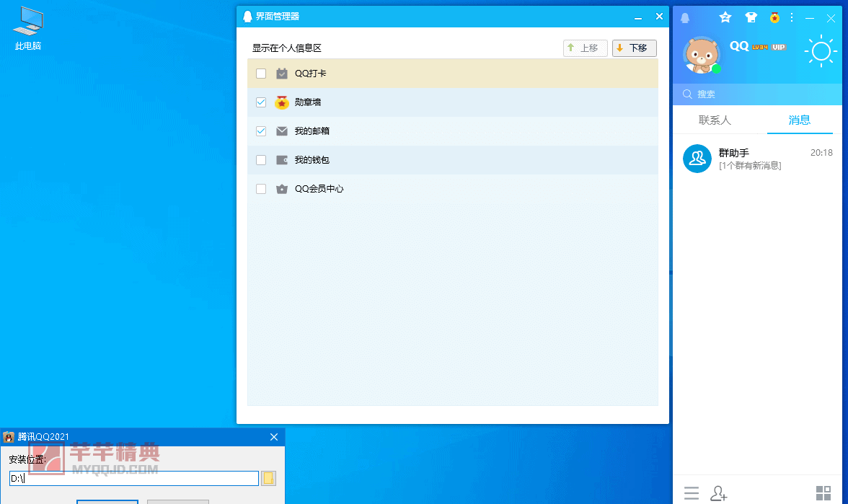Click the QQ bear avatar picture
The image size is (848, 504).
(702, 55)
